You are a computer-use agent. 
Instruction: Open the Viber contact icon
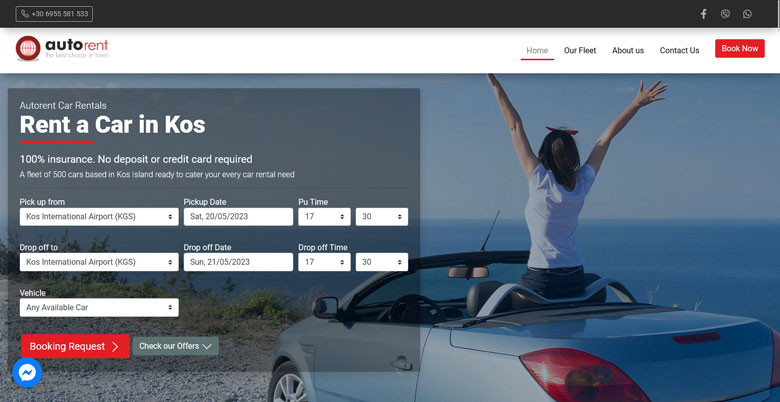(725, 14)
